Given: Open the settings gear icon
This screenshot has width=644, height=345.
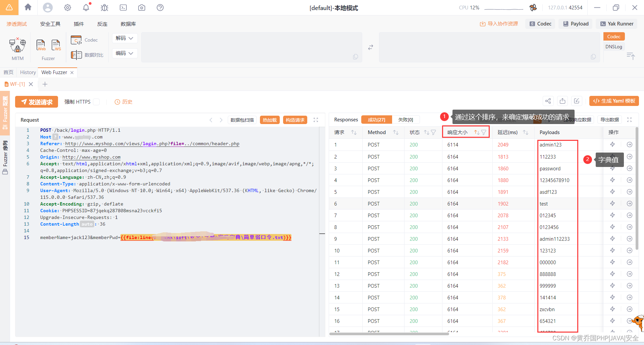Looking at the screenshot, I should [67, 7].
